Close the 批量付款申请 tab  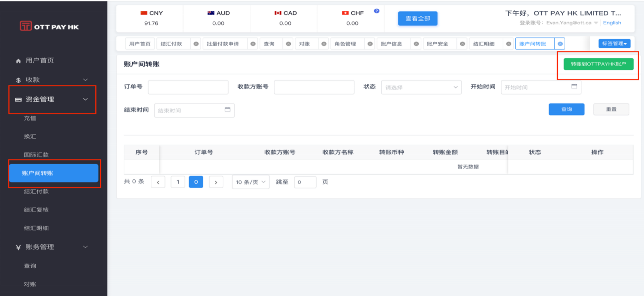[x=253, y=44]
